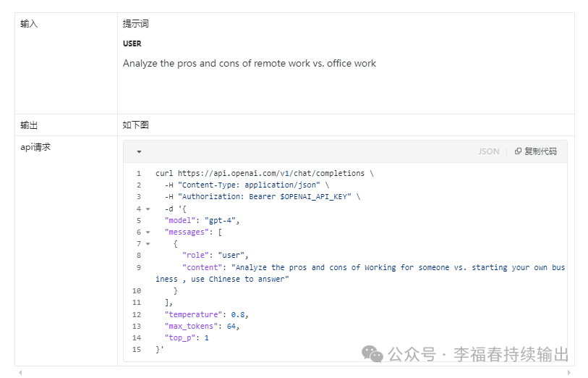This screenshot has width=588, height=378.
Task: Click the "role": "user" line
Action: (x=216, y=255)
